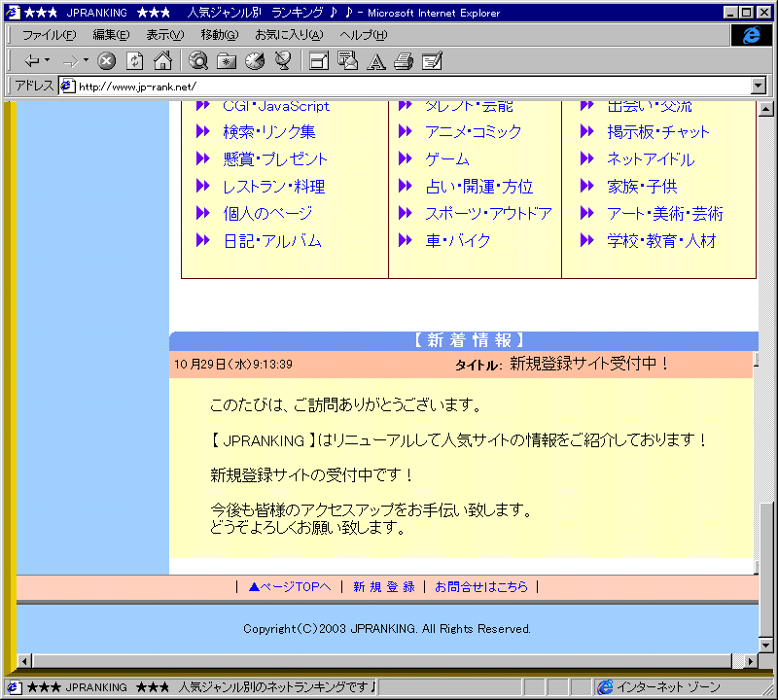
Task: Click the Refresh page toolbar icon
Action: (x=134, y=61)
